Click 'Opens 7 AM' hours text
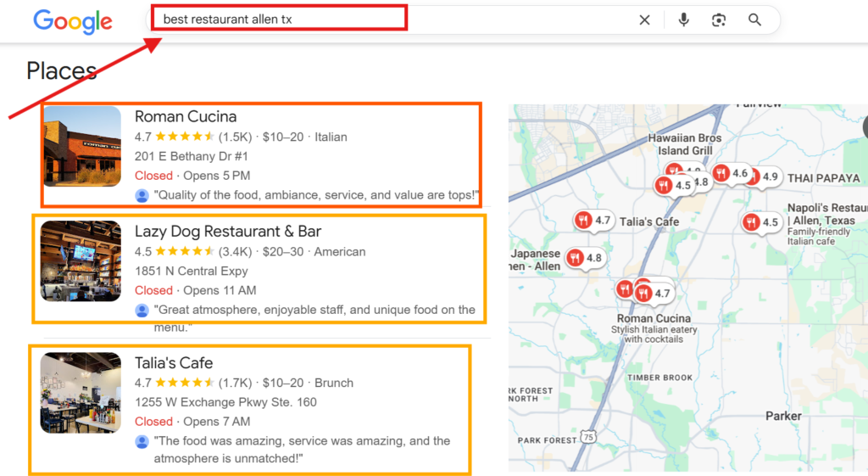868x476 pixels. [x=216, y=422]
